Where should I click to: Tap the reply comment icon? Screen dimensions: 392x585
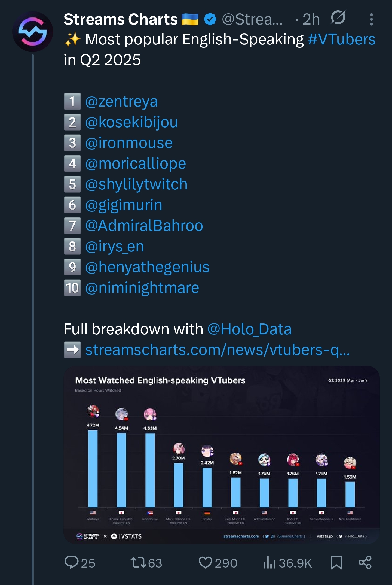point(71,563)
